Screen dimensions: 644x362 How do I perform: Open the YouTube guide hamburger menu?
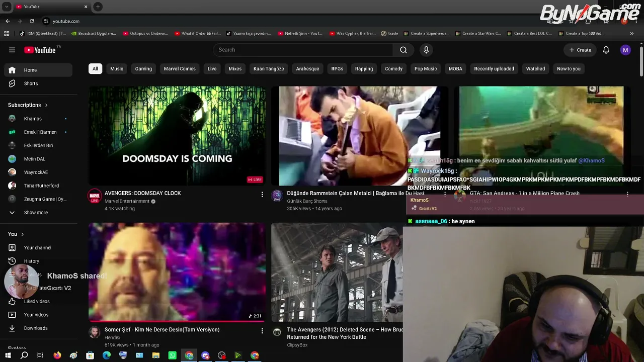(12, 50)
